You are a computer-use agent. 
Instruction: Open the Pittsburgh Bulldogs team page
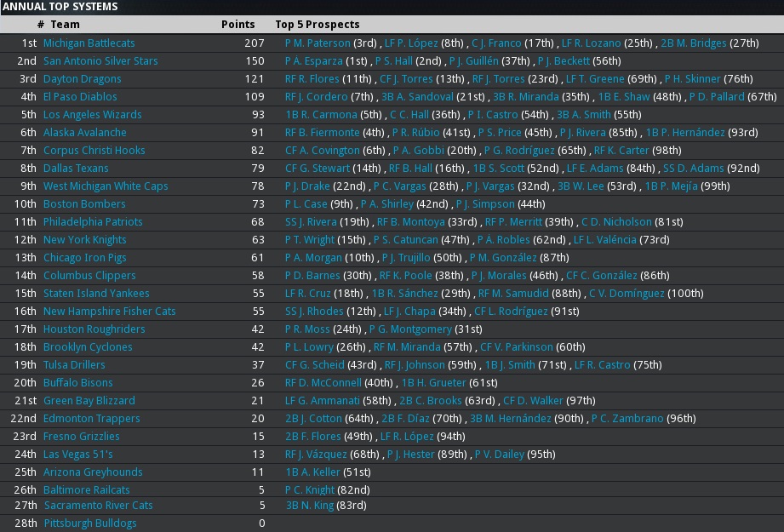click(x=89, y=523)
